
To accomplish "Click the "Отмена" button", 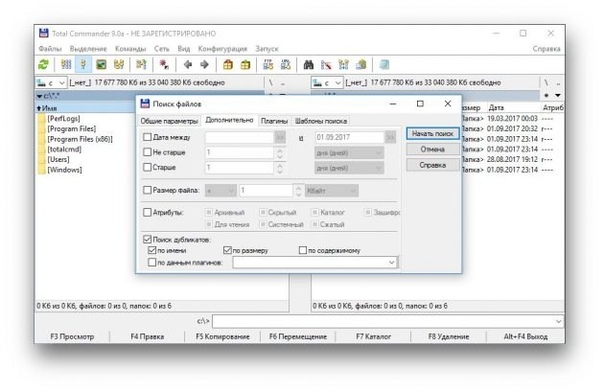I will [433, 149].
